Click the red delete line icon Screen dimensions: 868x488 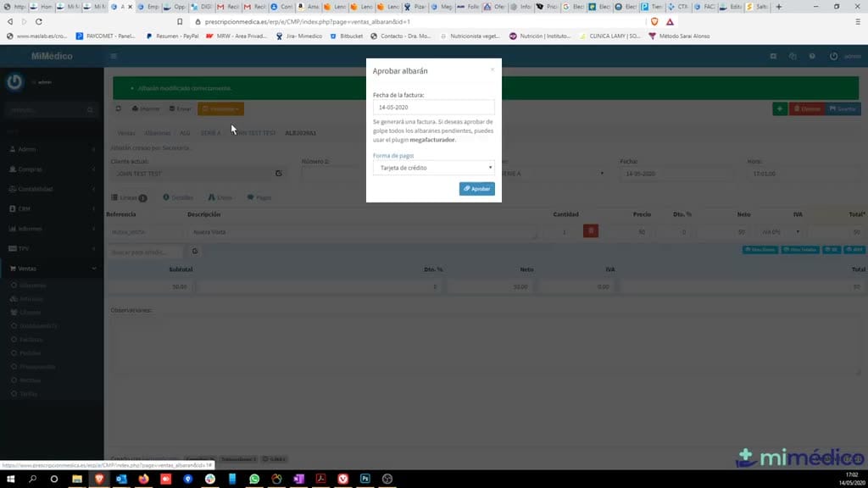pyautogui.click(x=591, y=230)
